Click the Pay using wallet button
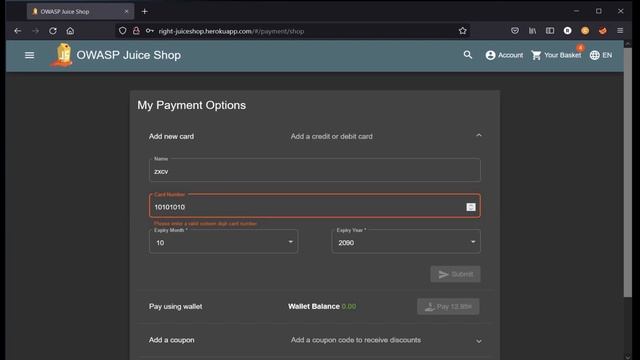This screenshot has height=360, width=640. 448,307
